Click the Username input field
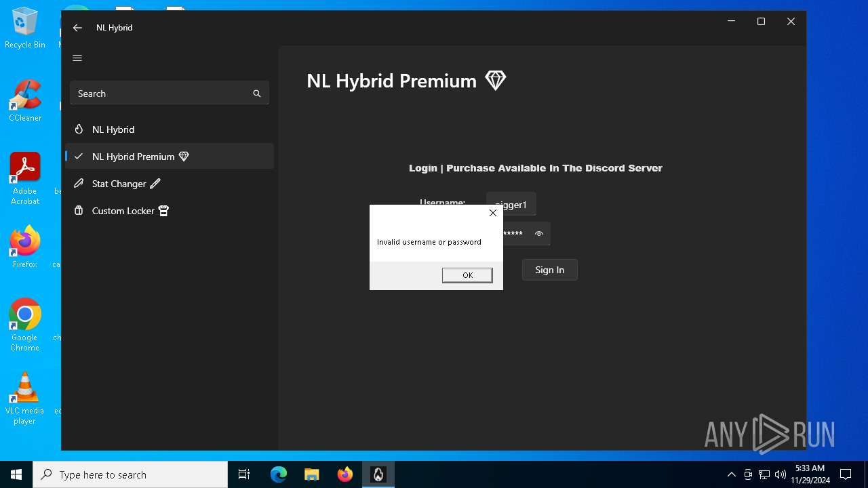Image resolution: width=868 pixels, height=488 pixels. click(x=511, y=204)
